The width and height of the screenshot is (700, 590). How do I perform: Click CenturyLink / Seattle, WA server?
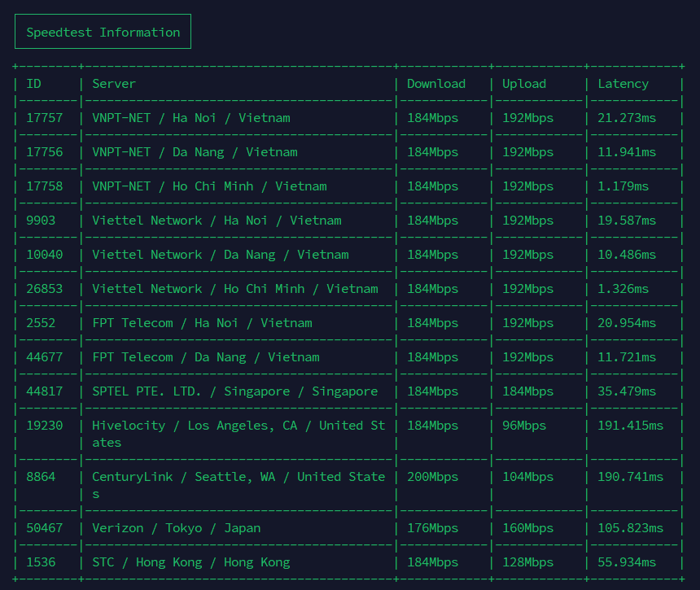point(238,485)
